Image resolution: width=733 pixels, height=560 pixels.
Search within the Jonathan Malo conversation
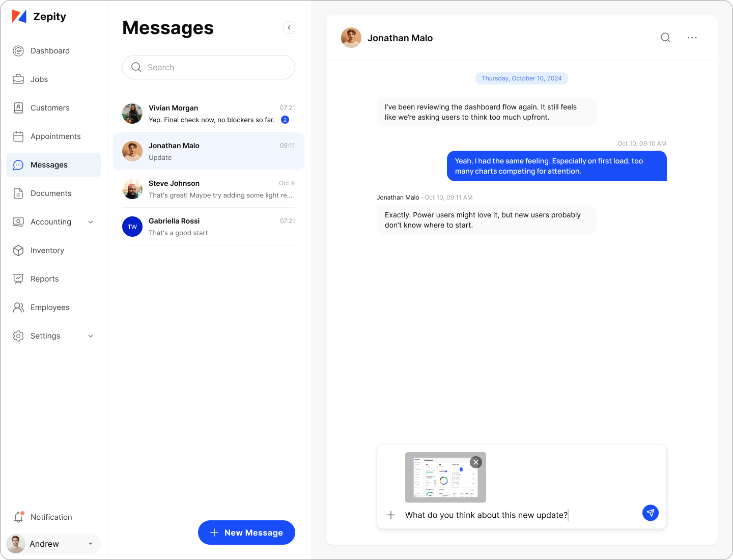(665, 38)
